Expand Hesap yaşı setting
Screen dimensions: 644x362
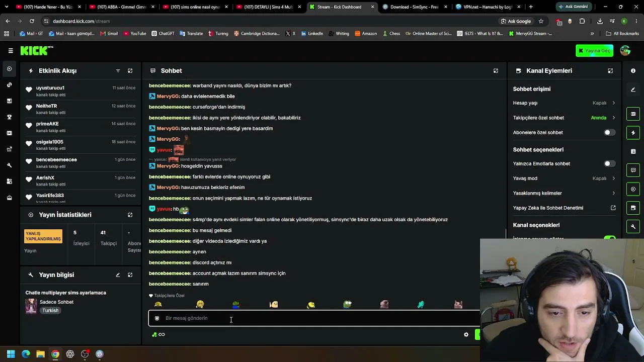coord(564,103)
